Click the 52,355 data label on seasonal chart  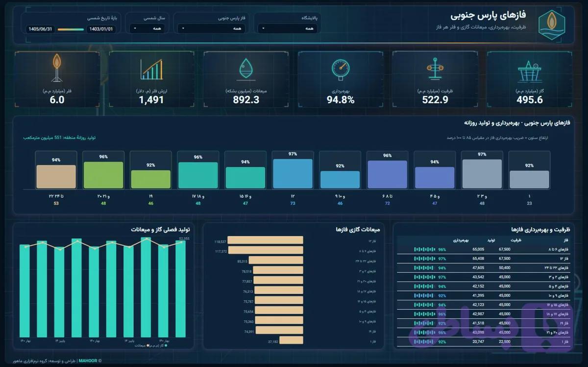point(184,238)
